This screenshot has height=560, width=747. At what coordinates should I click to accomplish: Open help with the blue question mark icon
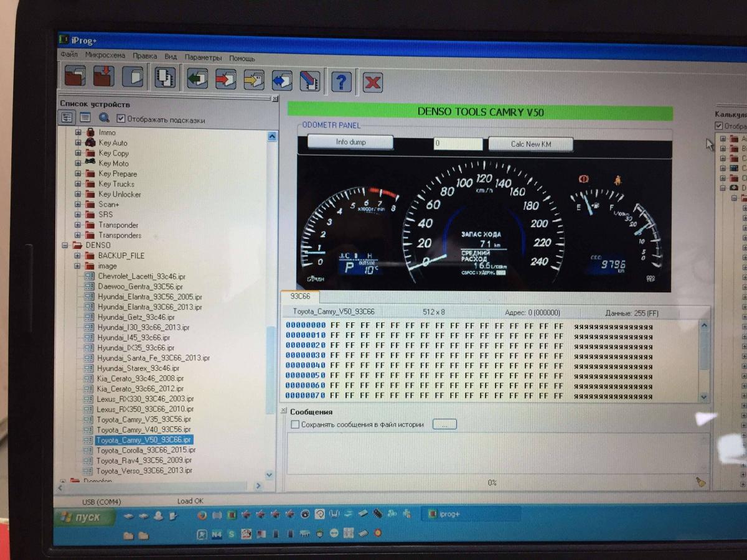(342, 81)
